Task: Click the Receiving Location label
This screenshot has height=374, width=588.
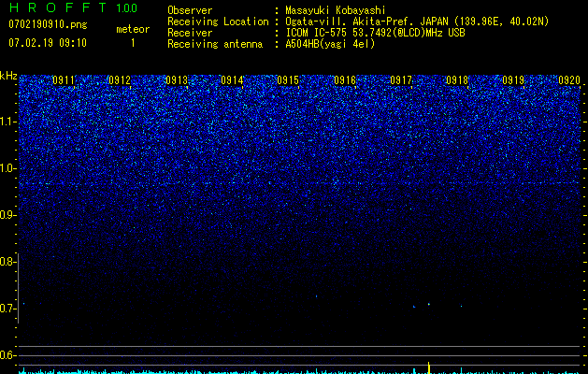Action: click(x=218, y=22)
